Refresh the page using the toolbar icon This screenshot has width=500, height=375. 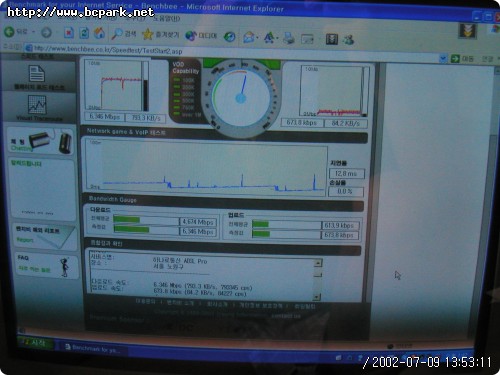84,33
